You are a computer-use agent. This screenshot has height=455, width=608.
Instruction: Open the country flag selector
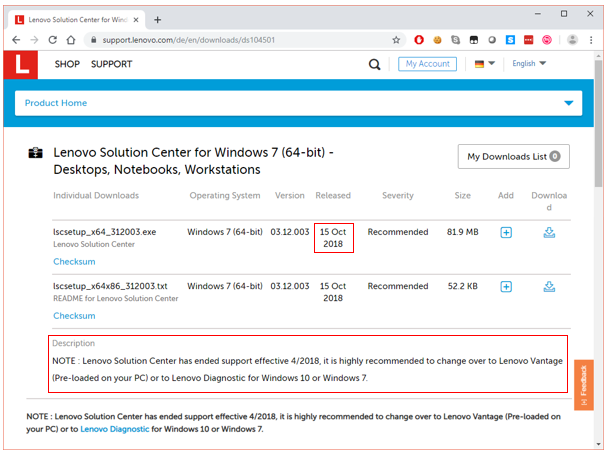click(485, 64)
